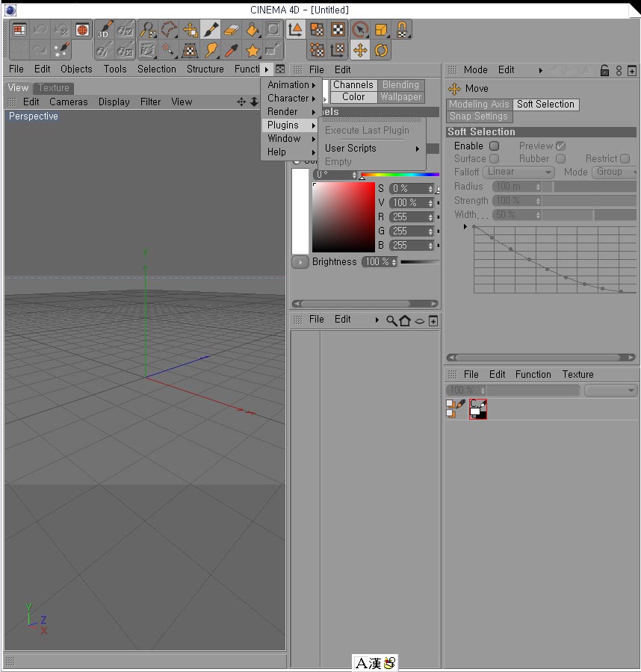
Task: Select the paint brush tool
Action: pos(211,30)
